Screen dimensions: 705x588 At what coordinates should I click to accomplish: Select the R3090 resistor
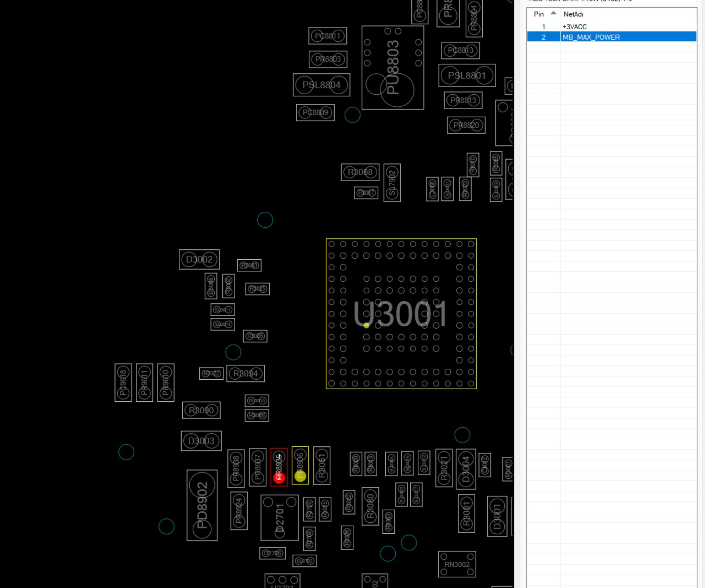tap(201, 410)
